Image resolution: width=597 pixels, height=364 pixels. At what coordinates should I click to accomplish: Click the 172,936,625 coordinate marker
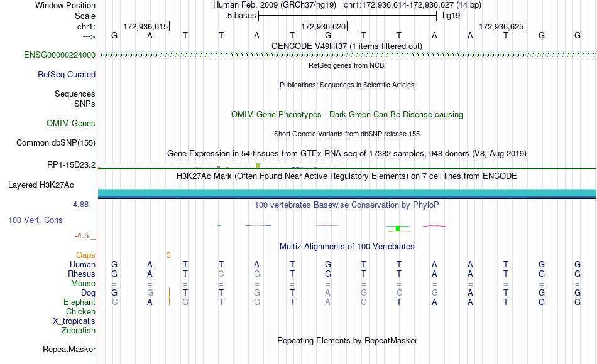[x=501, y=26]
